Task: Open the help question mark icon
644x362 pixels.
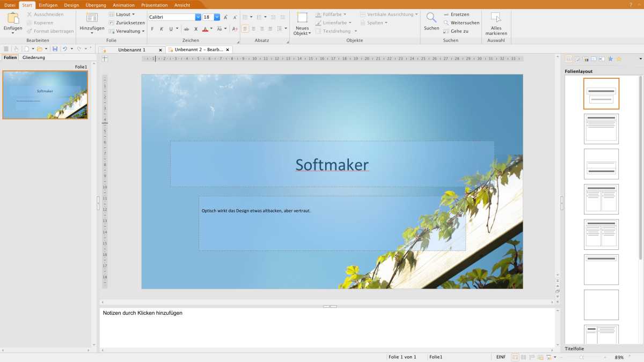Action: click(631, 4)
